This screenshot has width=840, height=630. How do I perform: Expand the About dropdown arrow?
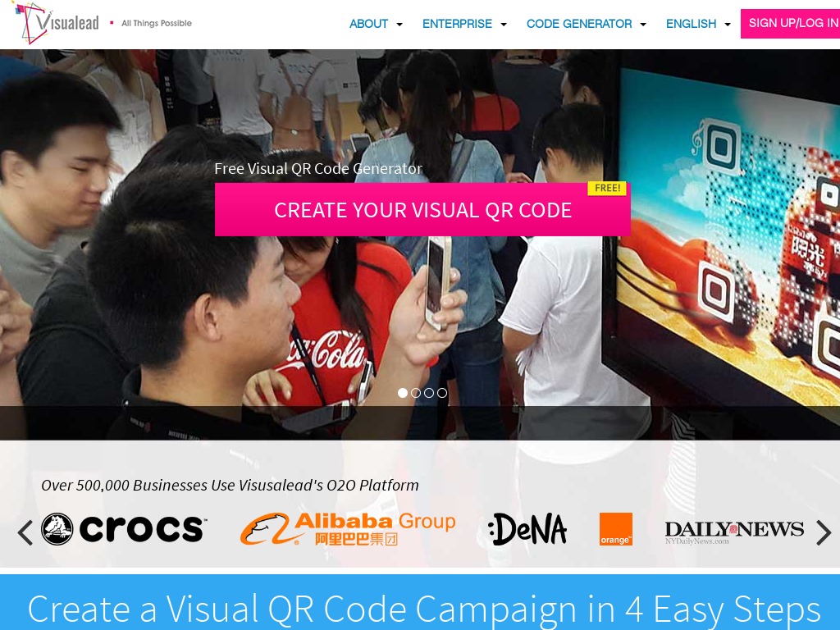click(x=399, y=24)
